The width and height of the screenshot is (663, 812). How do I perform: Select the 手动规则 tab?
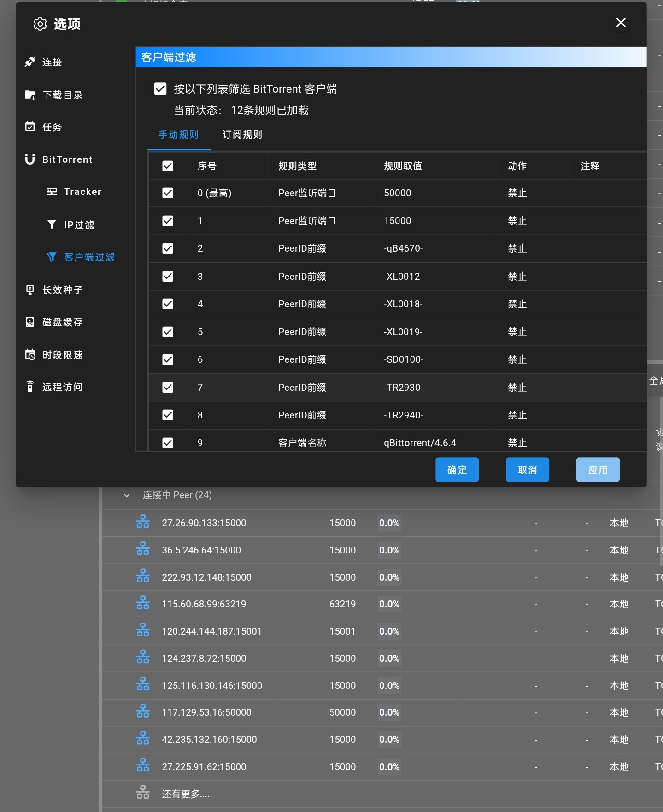coord(178,135)
